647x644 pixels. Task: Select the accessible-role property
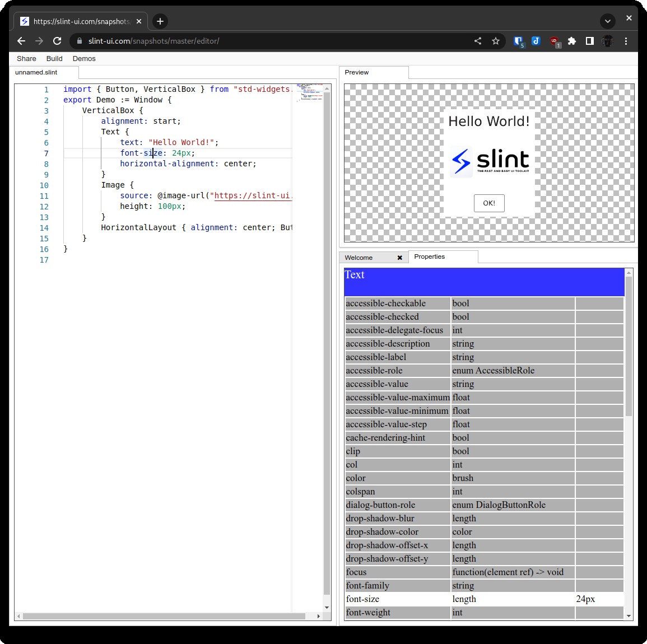[485, 371]
